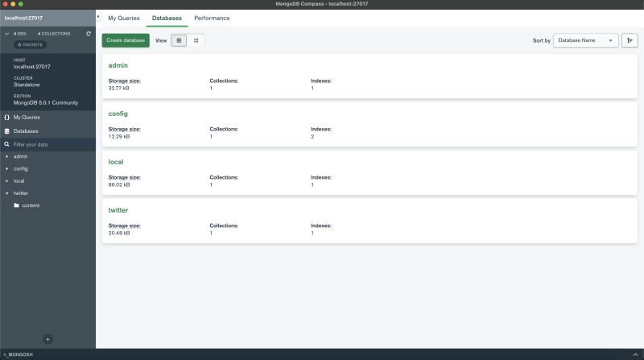Collapse the connection info chevron
Viewport: 644px width, 360px height.
6,34
